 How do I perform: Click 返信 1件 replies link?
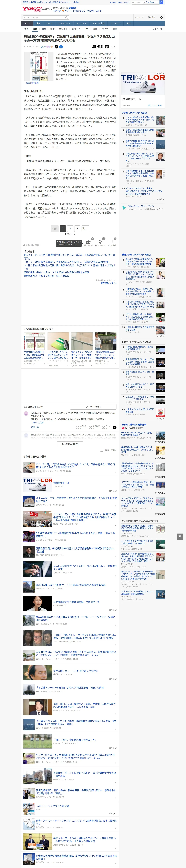[35, 427]
